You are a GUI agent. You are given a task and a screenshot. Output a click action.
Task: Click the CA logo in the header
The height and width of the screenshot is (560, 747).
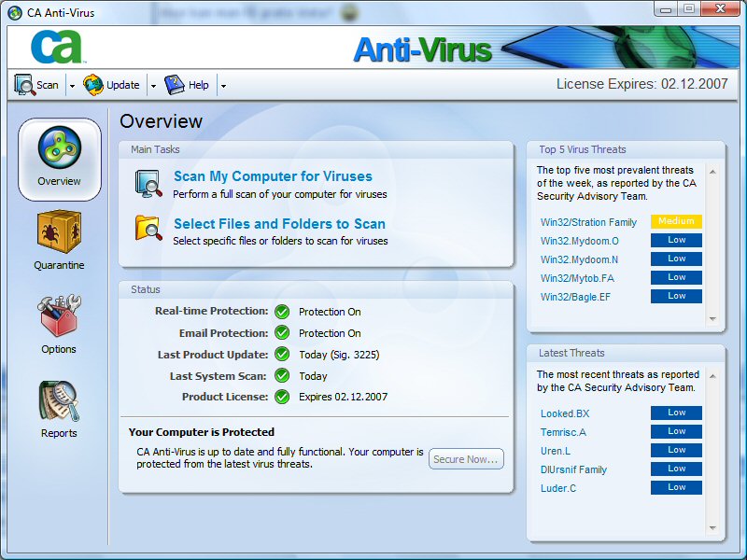tap(58, 47)
